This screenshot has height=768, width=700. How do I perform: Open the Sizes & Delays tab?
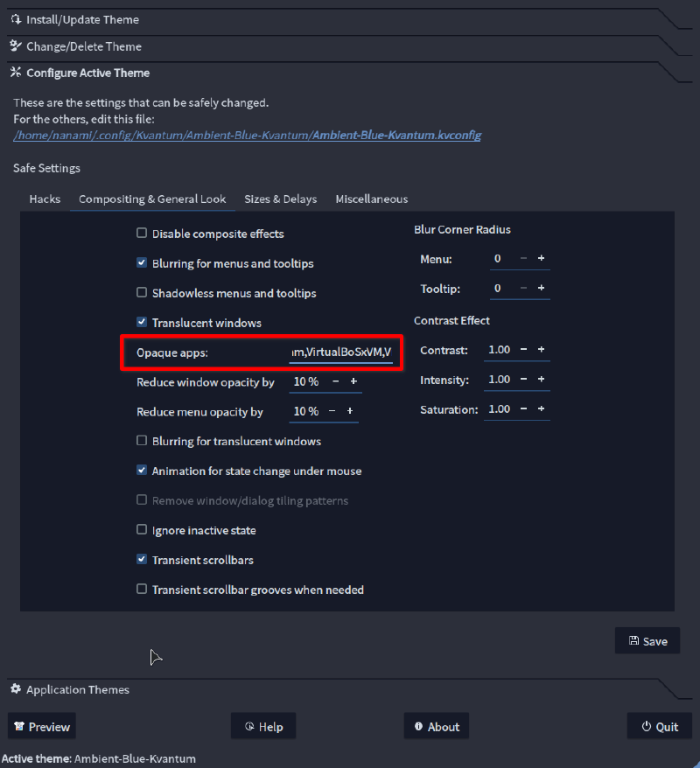tap(280, 199)
